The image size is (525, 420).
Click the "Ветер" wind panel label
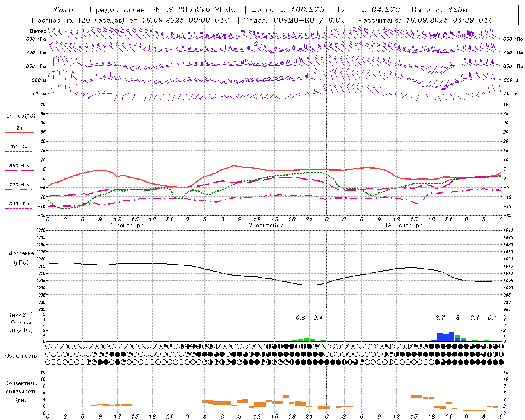[38, 31]
